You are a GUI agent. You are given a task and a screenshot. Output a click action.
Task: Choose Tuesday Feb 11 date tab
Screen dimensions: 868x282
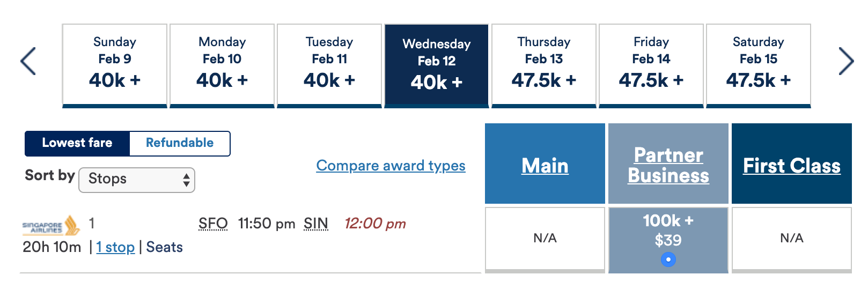(x=329, y=65)
